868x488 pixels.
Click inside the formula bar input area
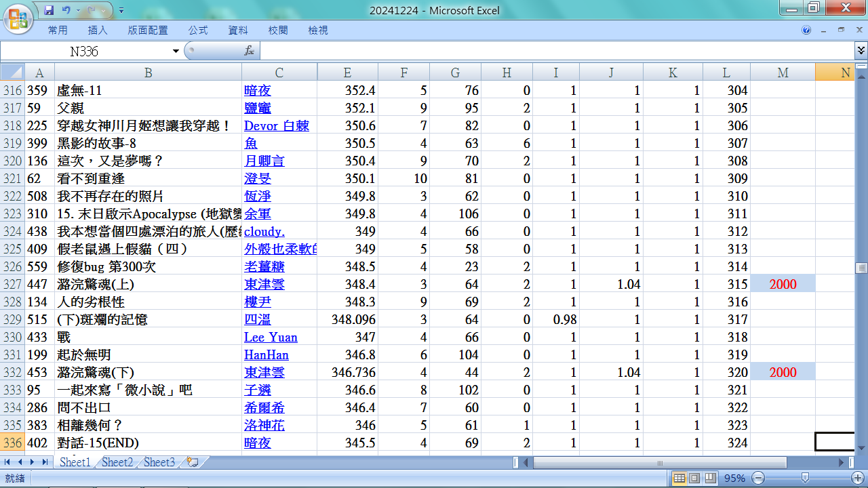(556, 51)
